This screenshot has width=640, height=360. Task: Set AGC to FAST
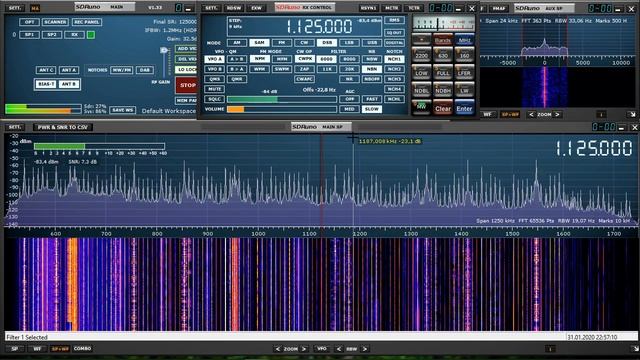[371, 99]
